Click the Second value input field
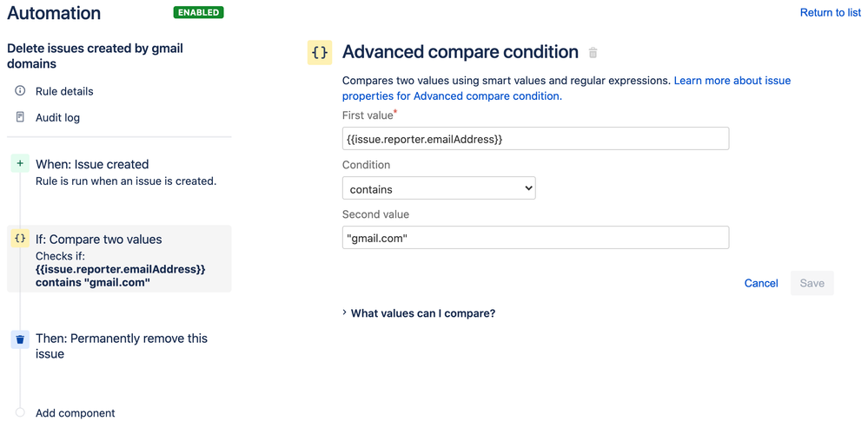 pyautogui.click(x=535, y=238)
